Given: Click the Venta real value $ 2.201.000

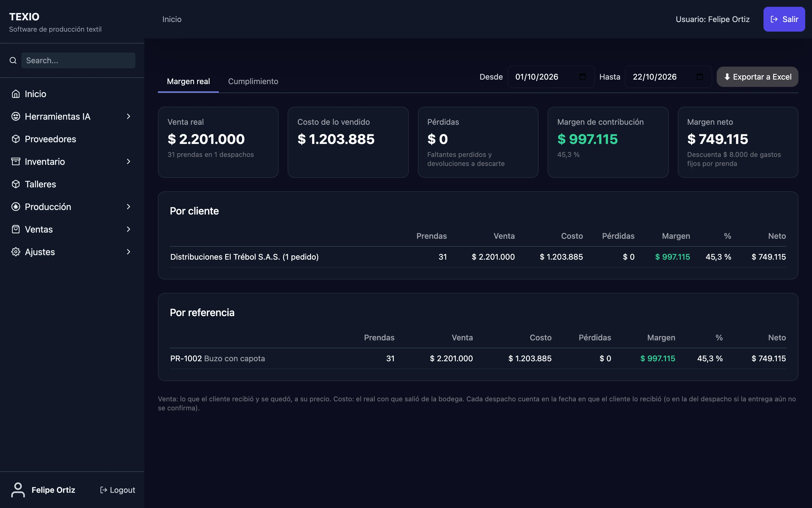Looking at the screenshot, I should (206, 139).
